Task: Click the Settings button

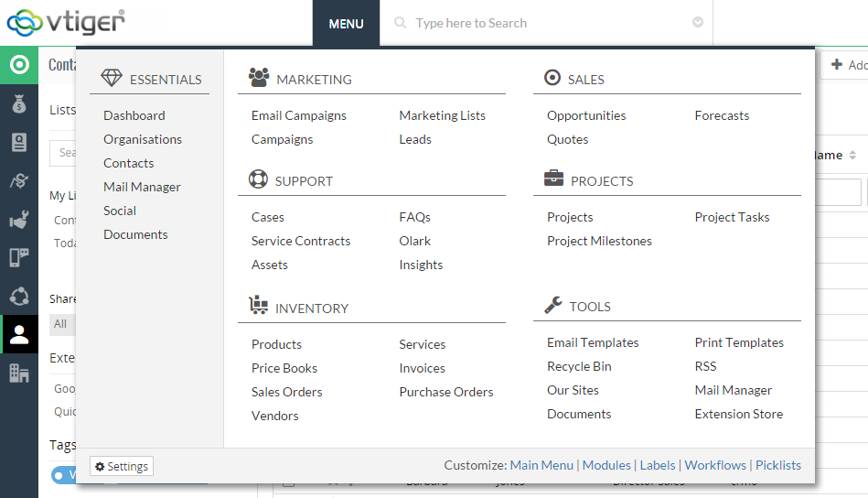Action: (122, 466)
